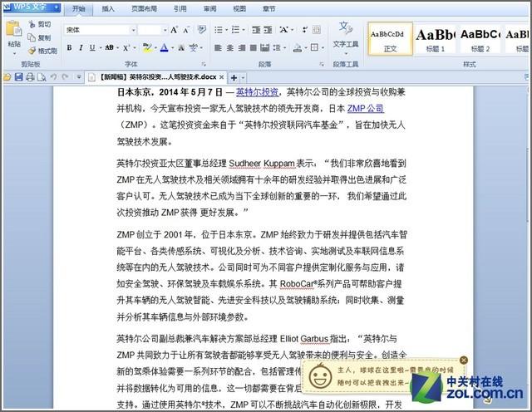
Task: Toggle character shading A icon
Action: tap(181, 47)
